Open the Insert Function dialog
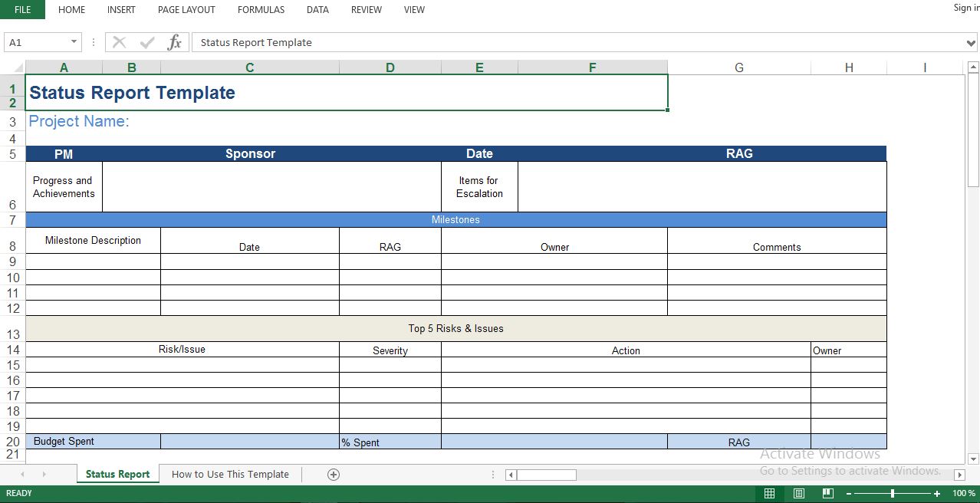 (174, 42)
